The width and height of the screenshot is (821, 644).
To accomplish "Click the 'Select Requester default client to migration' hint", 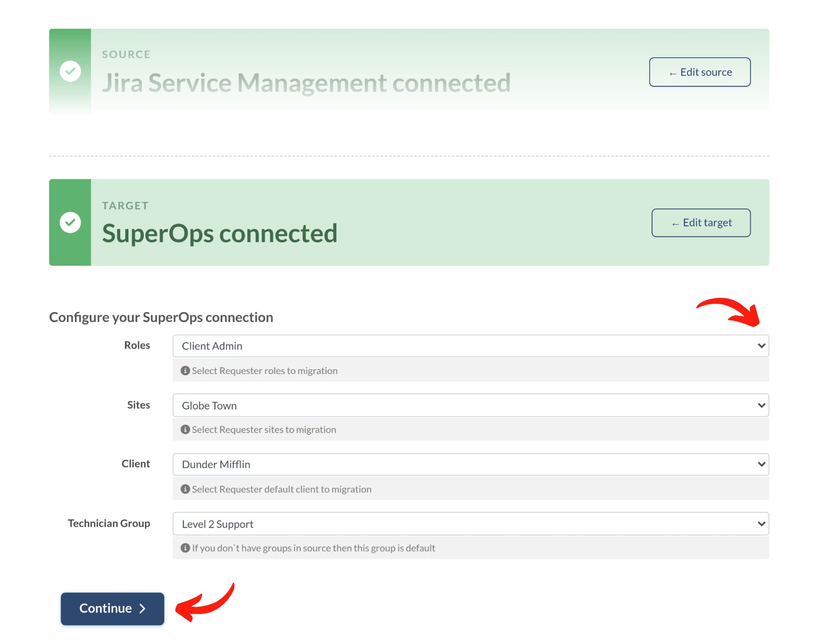I will point(282,489).
